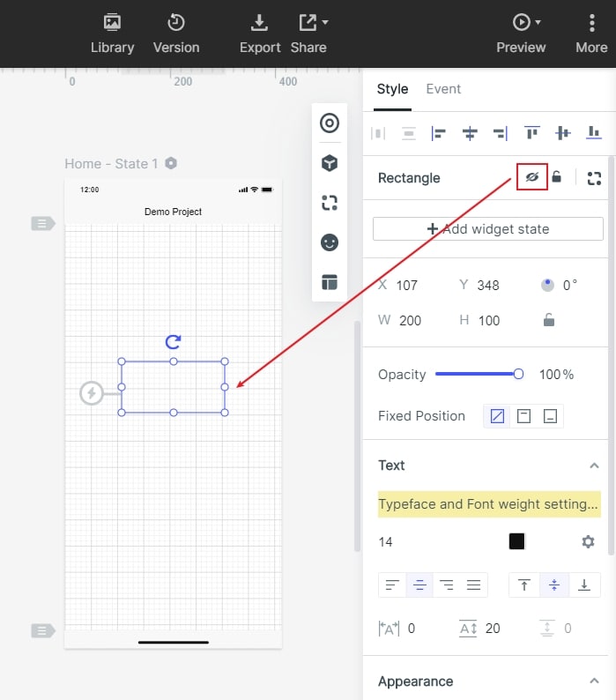Align widgets to horizontal center
The width and height of the screenshot is (616, 700).
click(x=470, y=133)
